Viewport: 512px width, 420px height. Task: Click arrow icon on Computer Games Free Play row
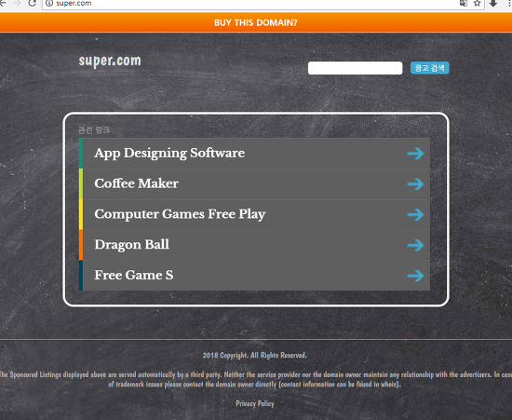416,214
